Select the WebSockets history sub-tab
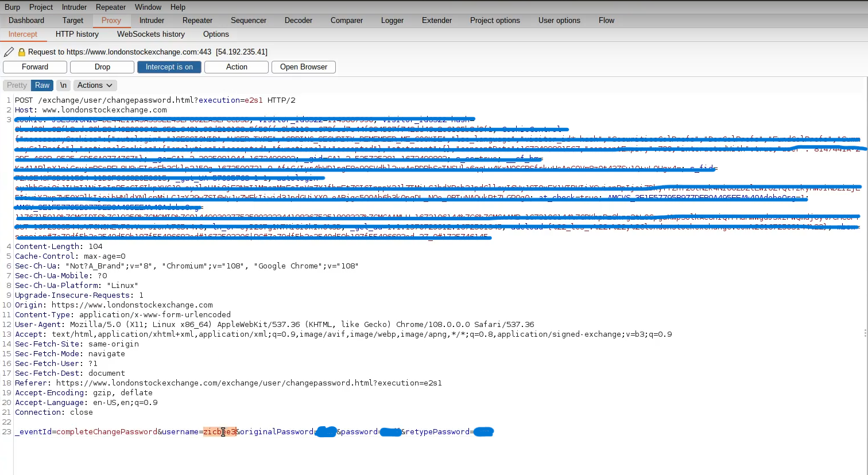This screenshot has width=868, height=475. click(151, 34)
